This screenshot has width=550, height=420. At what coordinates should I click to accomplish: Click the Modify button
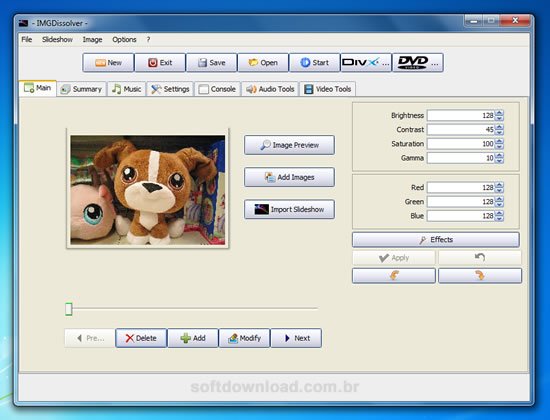tap(244, 338)
